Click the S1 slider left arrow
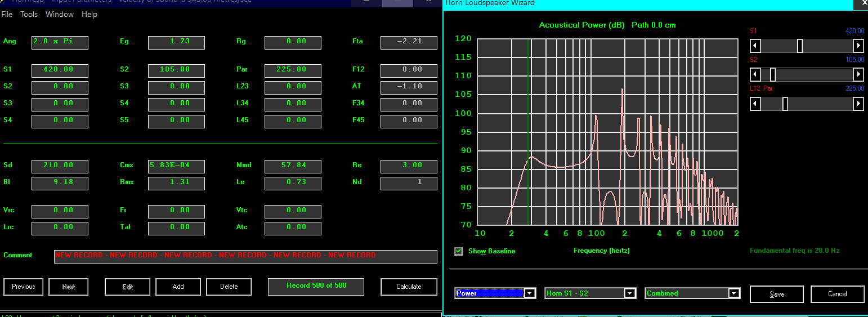 click(x=756, y=46)
